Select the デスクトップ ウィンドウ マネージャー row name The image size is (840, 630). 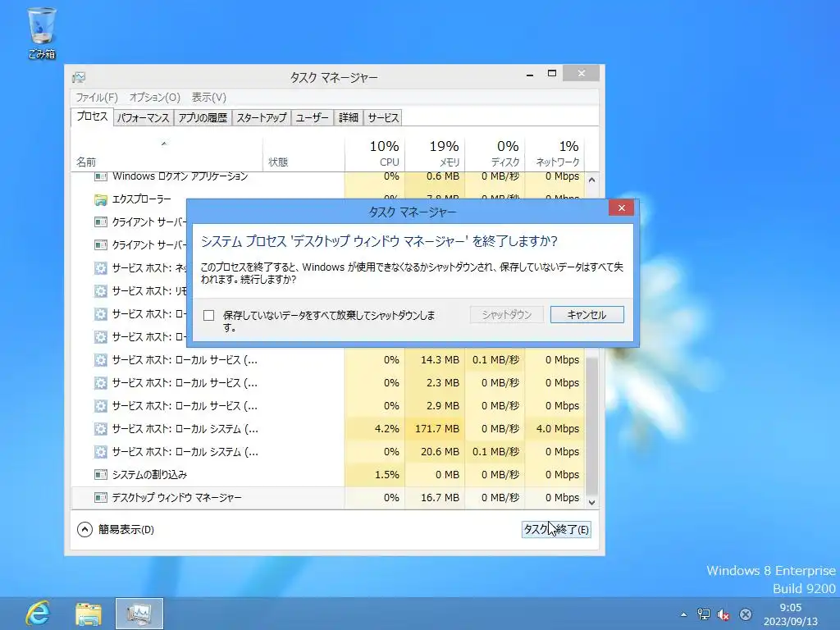tap(177, 498)
